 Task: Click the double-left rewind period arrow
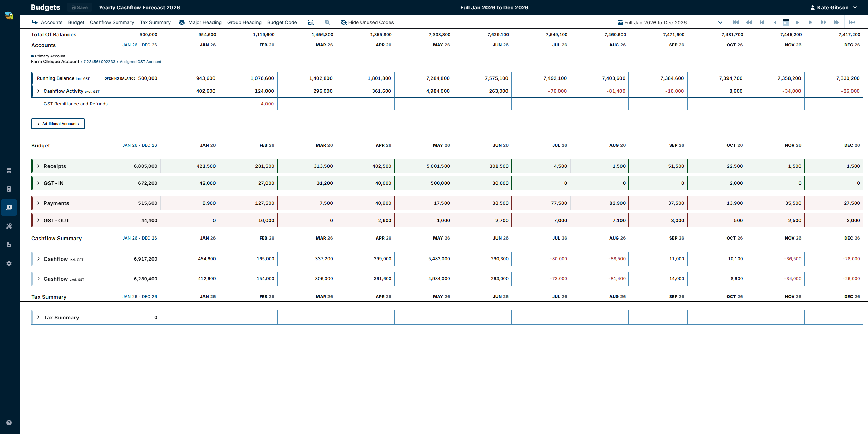(x=749, y=22)
